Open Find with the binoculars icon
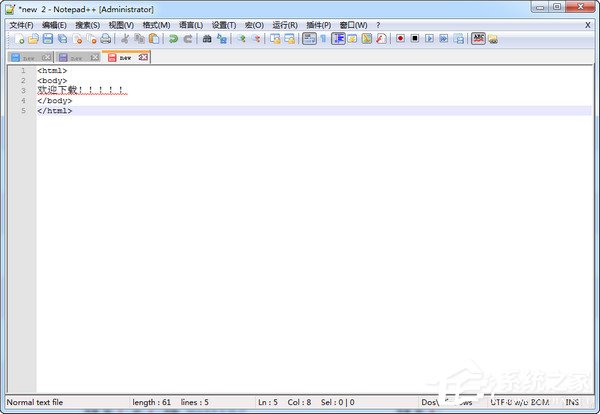Viewport: 600px width, 414px height. tap(207, 39)
